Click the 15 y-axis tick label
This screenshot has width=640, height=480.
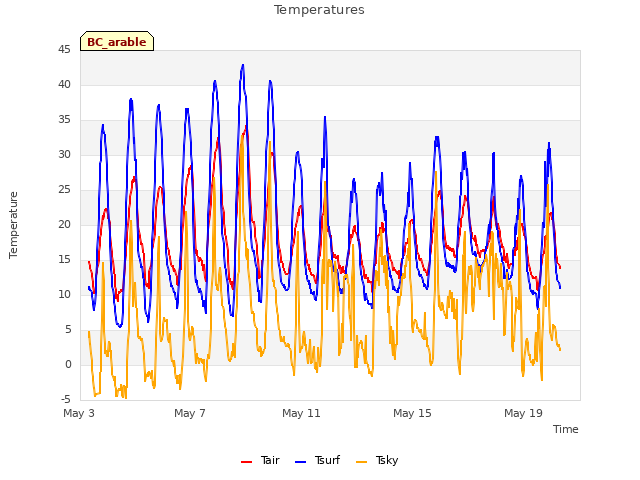(x=64, y=260)
